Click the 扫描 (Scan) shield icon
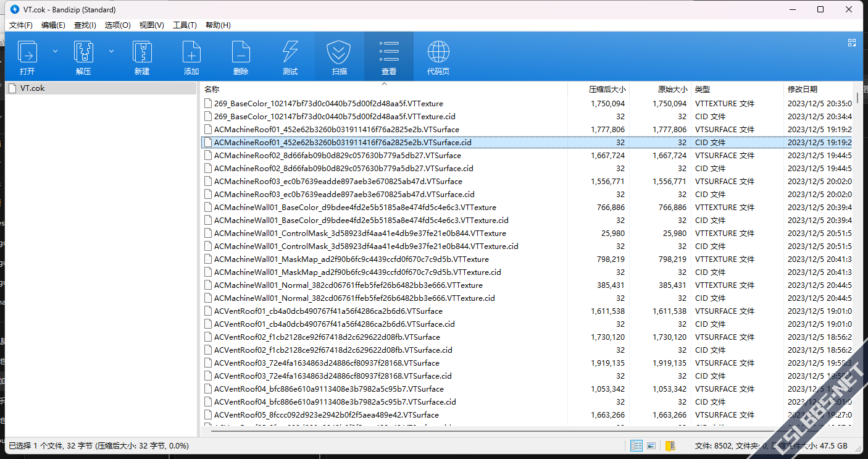 (x=339, y=56)
